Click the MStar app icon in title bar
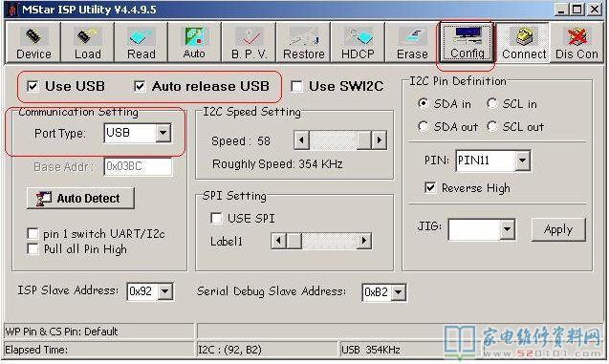Viewport: 609px width, 364px height. [11, 10]
